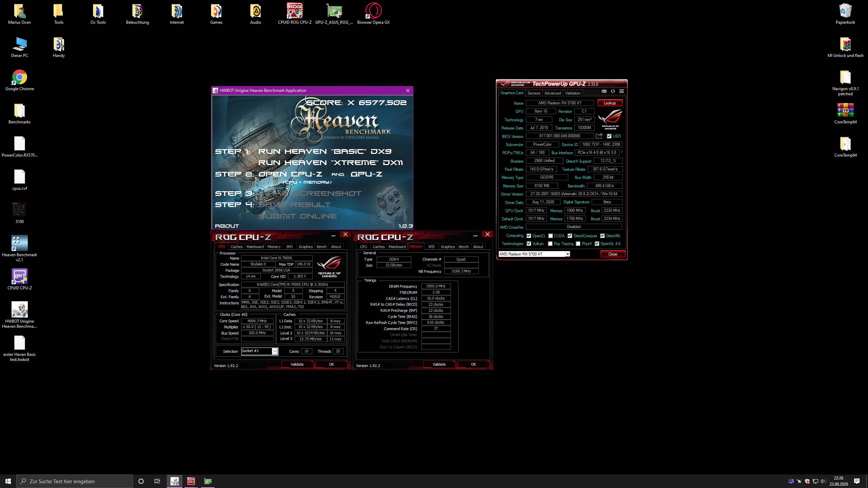Toggle the DirectCompute checkbox
The image size is (868, 488).
pyautogui.click(x=570, y=236)
